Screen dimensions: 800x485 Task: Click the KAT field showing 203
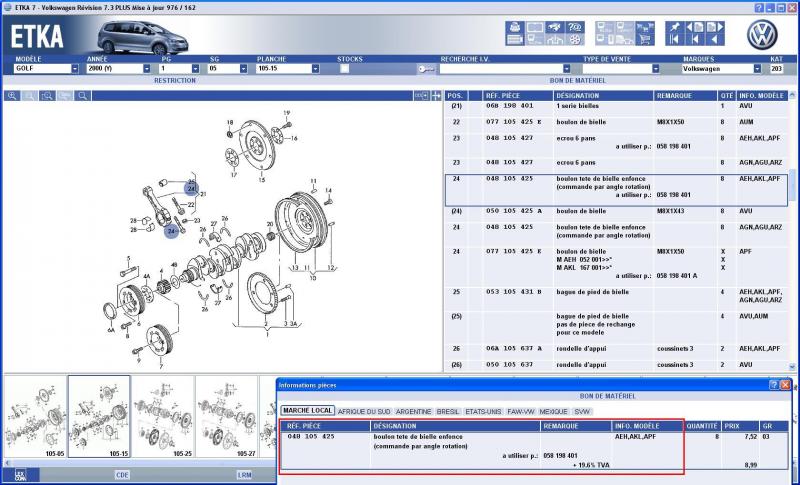[776, 68]
